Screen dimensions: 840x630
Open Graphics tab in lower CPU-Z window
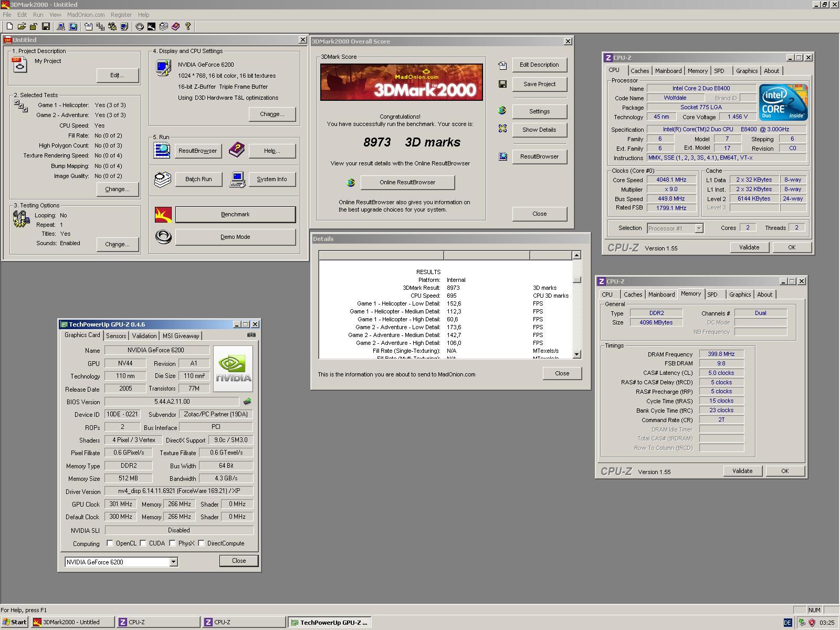740,295
